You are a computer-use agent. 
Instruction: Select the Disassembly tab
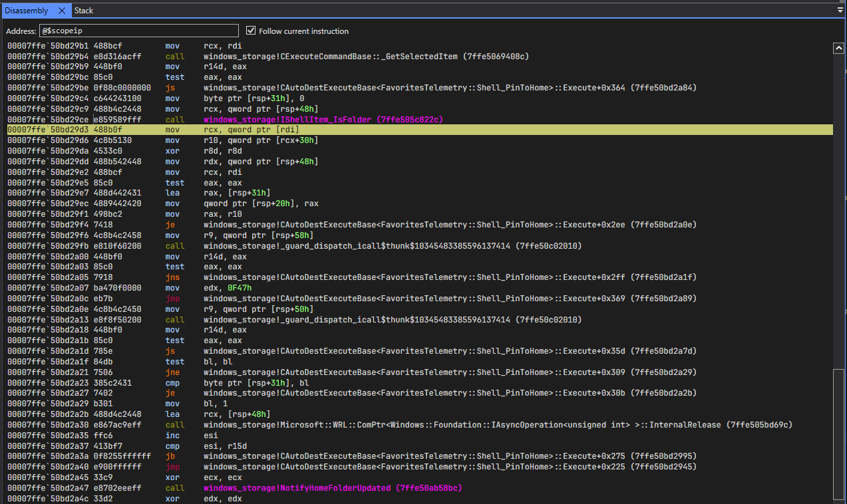point(27,11)
